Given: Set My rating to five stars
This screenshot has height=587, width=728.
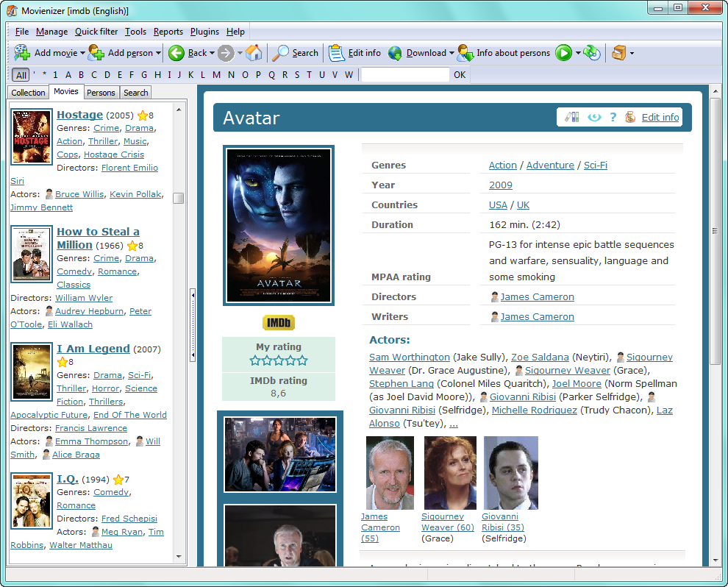Looking at the screenshot, I should (302, 360).
